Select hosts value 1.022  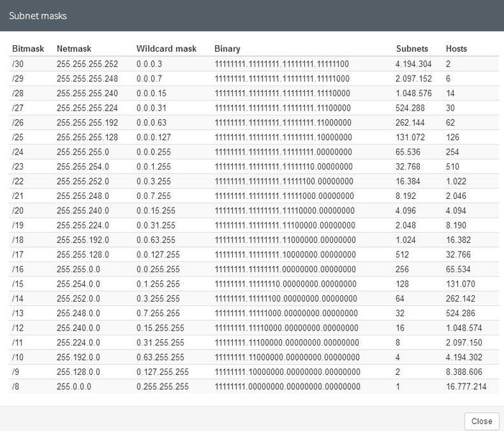pos(456,182)
